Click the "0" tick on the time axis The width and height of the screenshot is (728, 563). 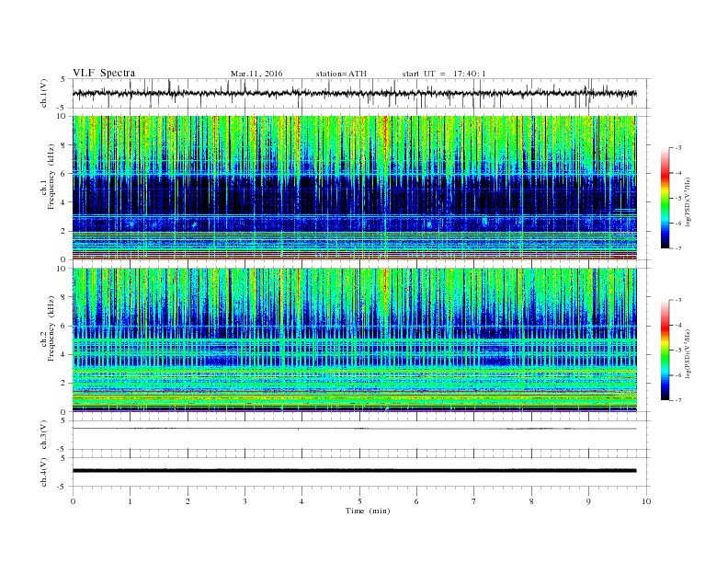(73, 501)
